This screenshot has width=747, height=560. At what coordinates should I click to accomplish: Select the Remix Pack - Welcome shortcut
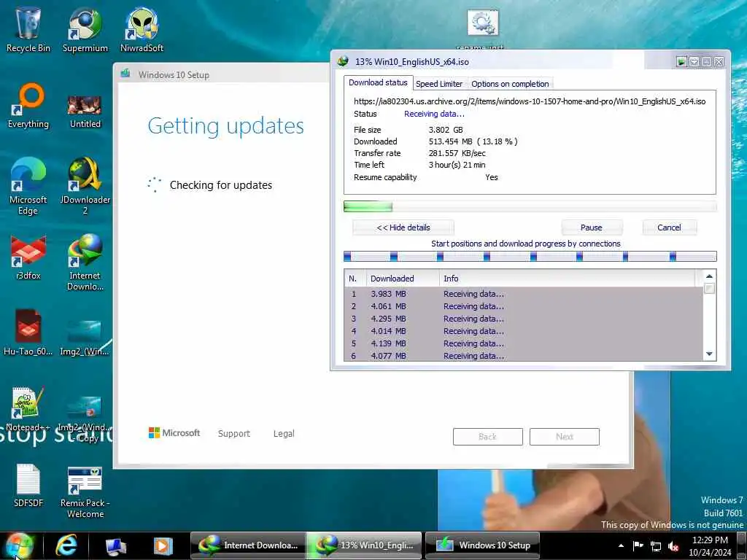tap(85, 492)
